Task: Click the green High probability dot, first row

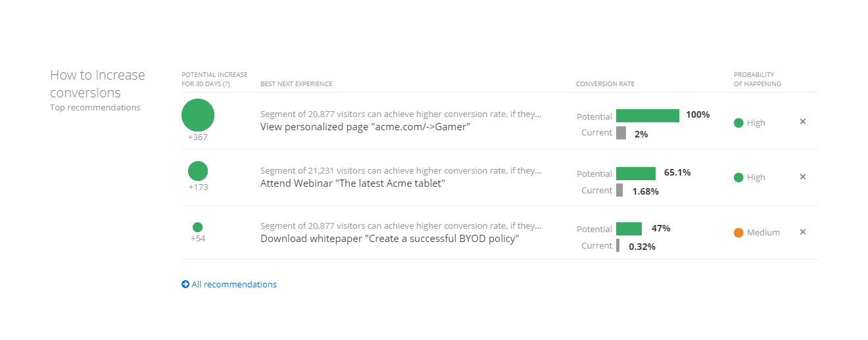Action: pos(738,122)
